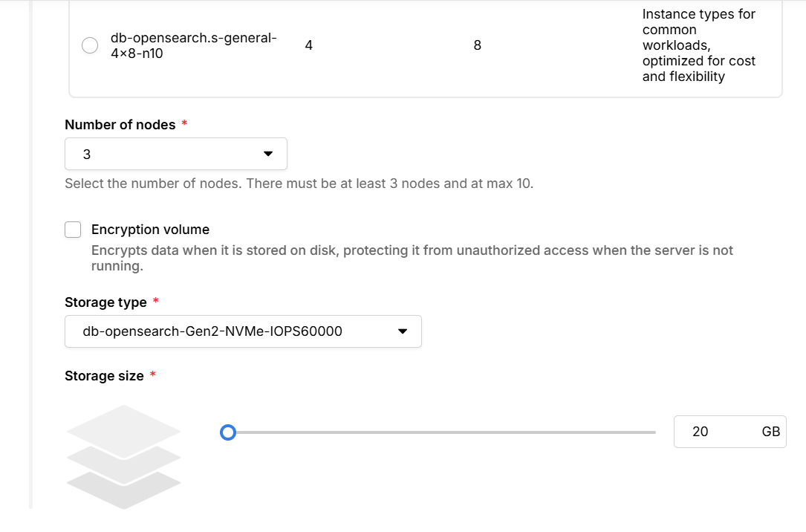This screenshot has height=532, width=806.
Task: Click the stacked storage layers icon
Action: (x=123, y=457)
